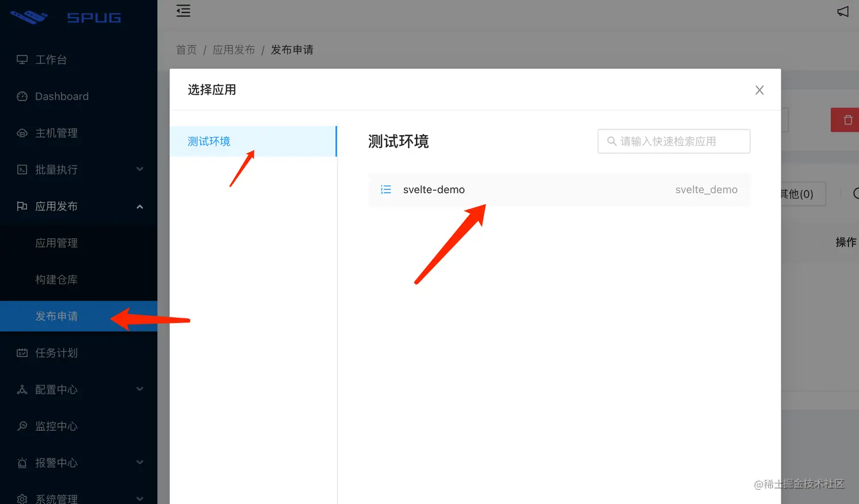Image resolution: width=859 pixels, height=504 pixels.
Task: Click the 应用发布 breadcrumb link
Action: tap(233, 50)
